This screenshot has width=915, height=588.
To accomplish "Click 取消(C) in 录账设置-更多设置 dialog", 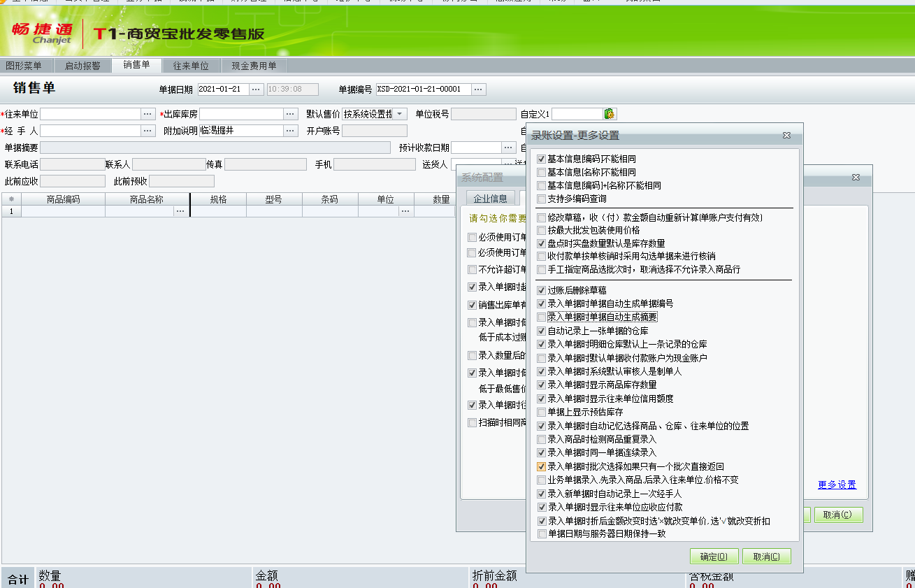I will pos(767,557).
